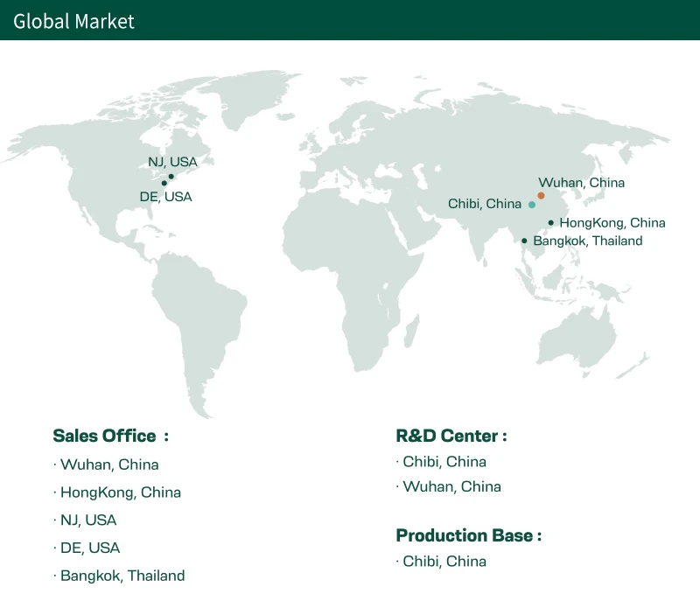Select 'Wuhan, China' under Sales Office
The height and width of the screenshot is (601, 700).
pyautogui.click(x=109, y=465)
